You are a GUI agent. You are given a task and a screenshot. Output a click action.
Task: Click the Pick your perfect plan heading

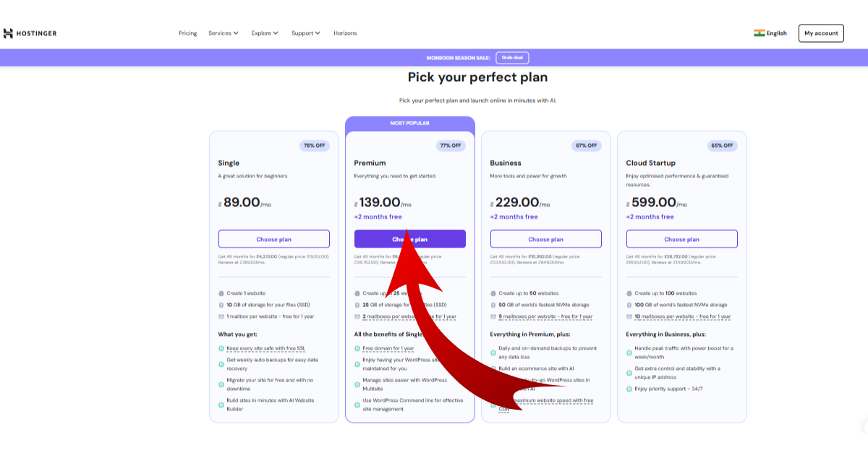pyautogui.click(x=477, y=77)
